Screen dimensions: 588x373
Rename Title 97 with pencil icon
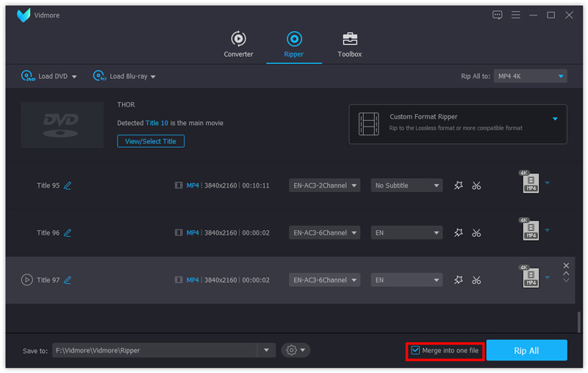68,280
